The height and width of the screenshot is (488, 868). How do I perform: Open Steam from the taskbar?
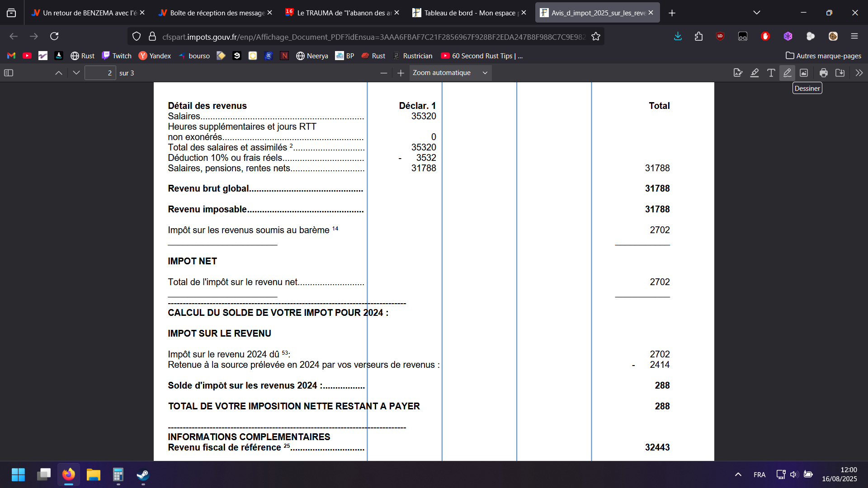[143, 474]
